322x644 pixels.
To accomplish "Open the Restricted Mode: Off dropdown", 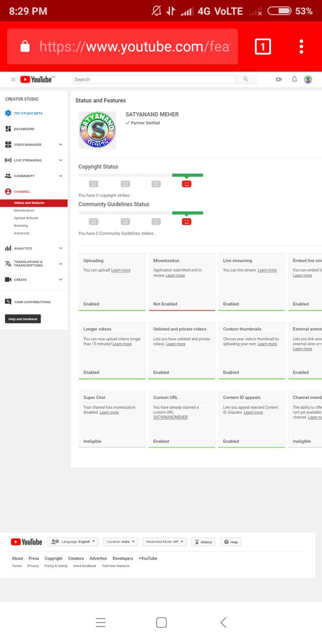I will click(x=165, y=542).
